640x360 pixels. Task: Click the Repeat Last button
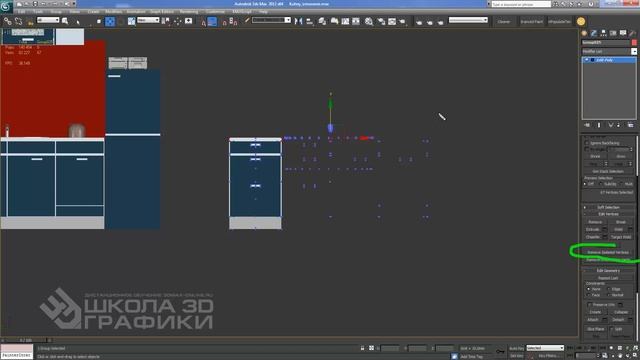[x=608, y=278]
